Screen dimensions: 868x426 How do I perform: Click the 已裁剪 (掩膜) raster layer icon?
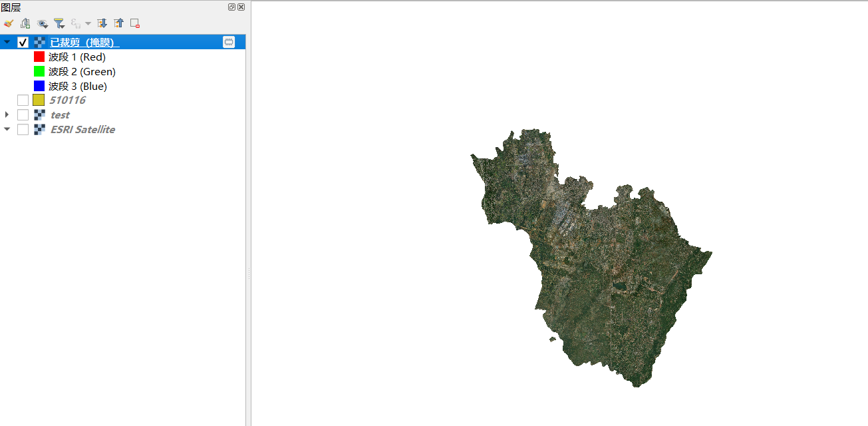pyautogui.click(x=39, y=42)
